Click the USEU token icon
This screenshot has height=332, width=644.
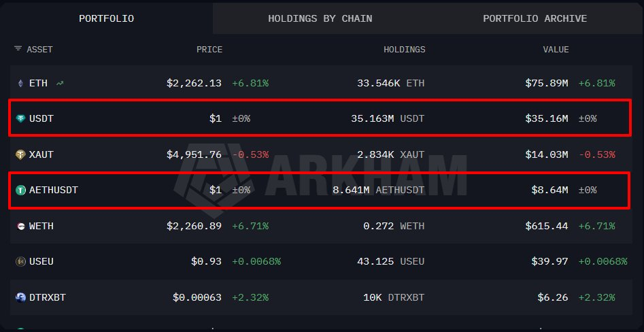pyautogui.click(x=20, y=261)
